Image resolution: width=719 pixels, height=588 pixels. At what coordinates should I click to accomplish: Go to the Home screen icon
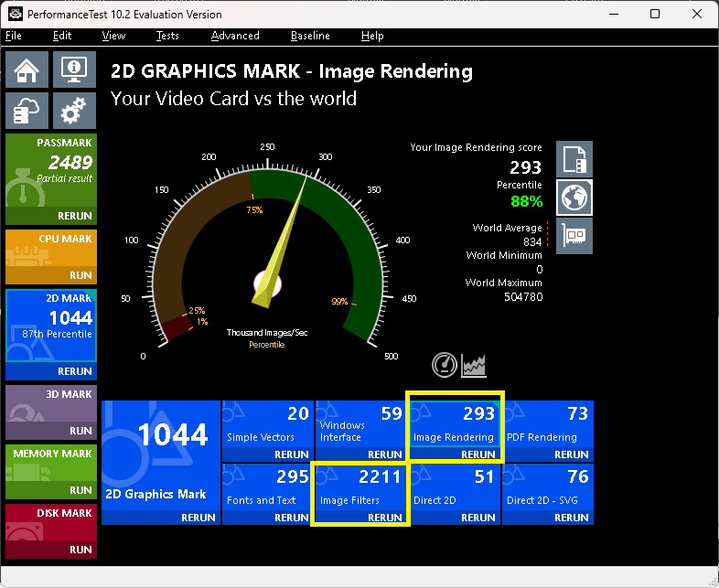(27, 69)
